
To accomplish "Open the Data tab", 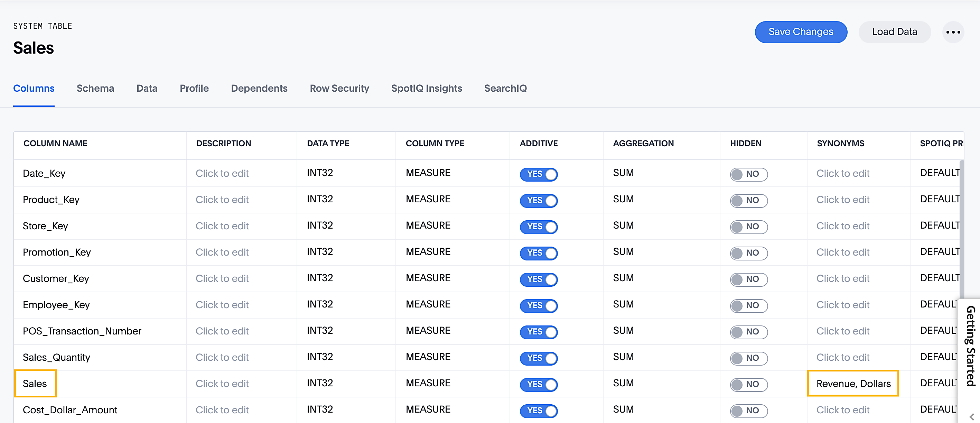I will click(147, 88).
